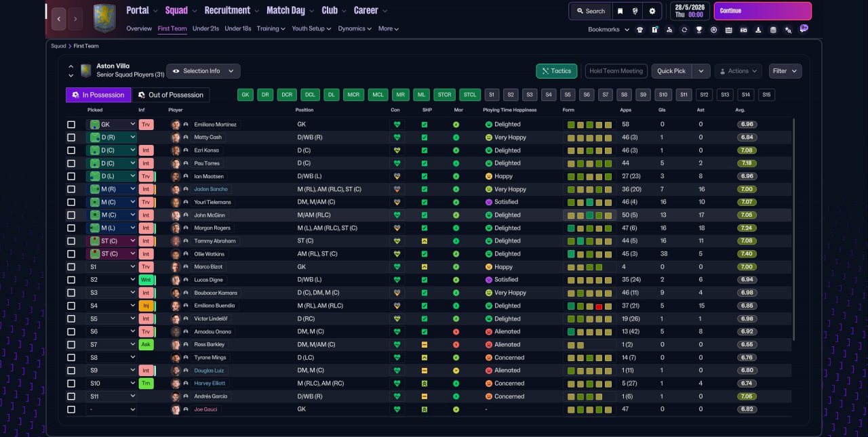868x437 pixels.
Task: Click the target/crosshair bookmark icon
Action: click(713, 30)
